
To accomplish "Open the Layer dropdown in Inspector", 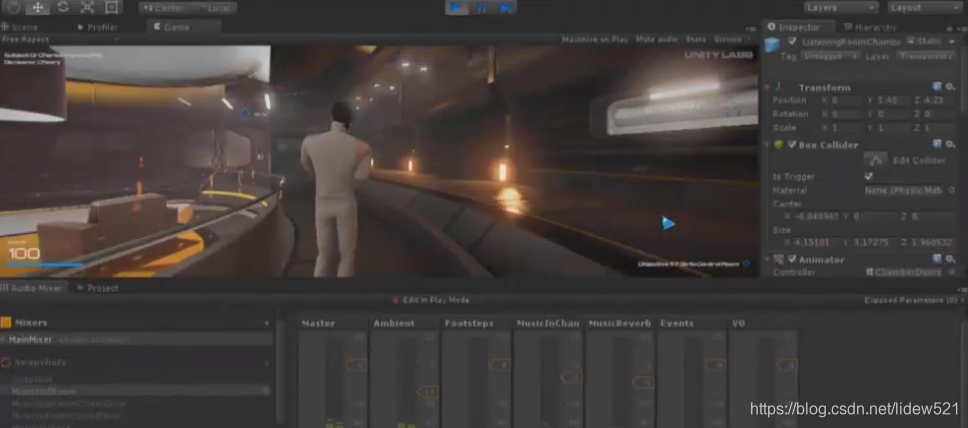I will pyautogui.click(x=925, y=56).
